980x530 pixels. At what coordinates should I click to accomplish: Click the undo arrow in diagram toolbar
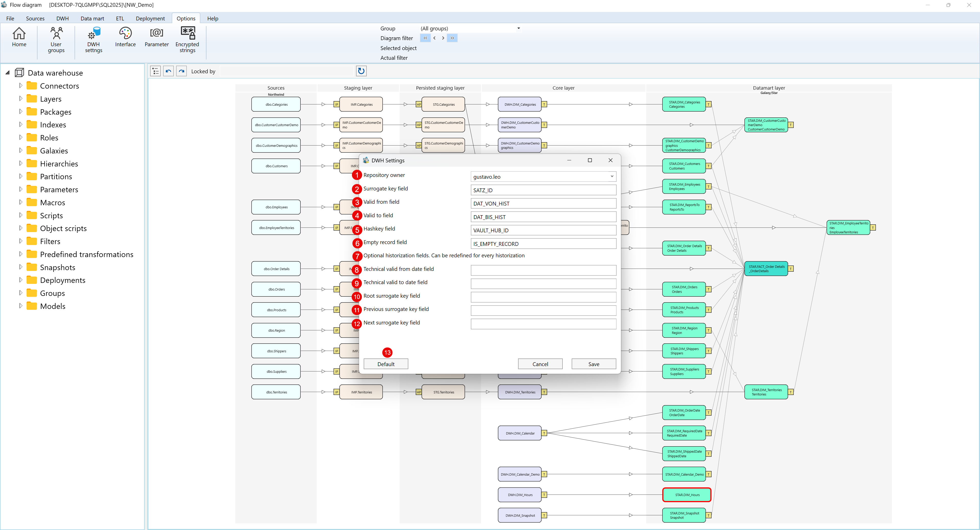coord(168,71)
